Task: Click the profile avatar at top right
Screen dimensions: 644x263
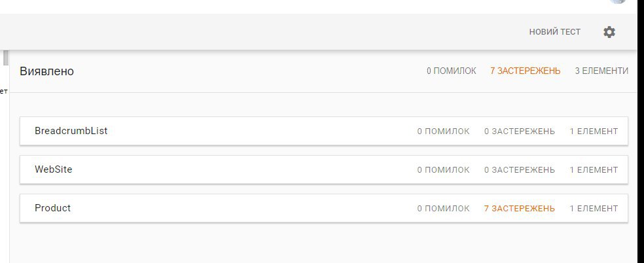Action: [617, 2]
